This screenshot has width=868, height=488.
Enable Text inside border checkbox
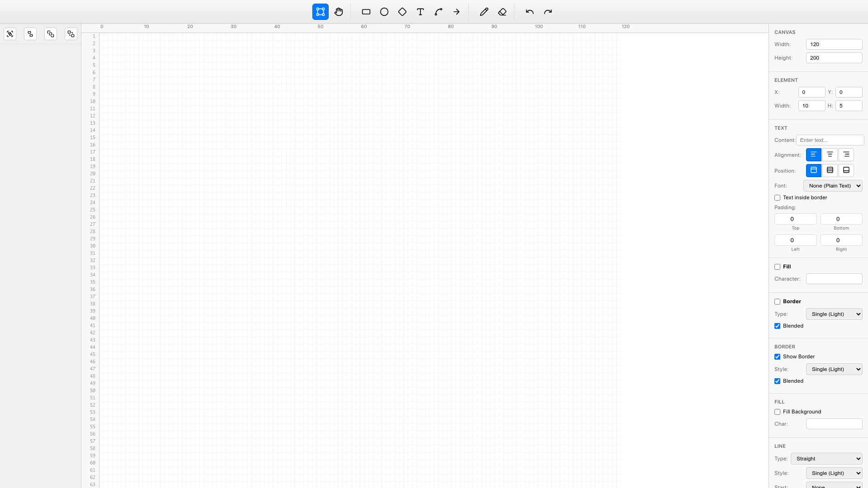click(778, 198)
